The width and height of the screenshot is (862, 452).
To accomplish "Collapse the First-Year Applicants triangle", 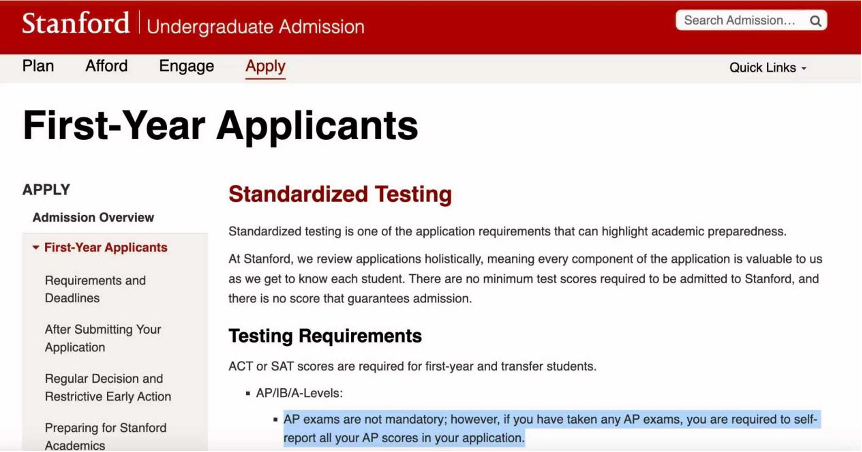I will click(x=36, y=248).
